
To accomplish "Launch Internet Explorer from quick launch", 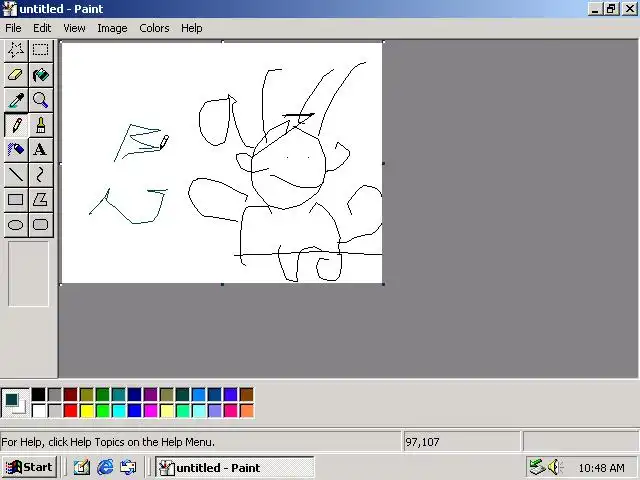I will click(105, 467).
